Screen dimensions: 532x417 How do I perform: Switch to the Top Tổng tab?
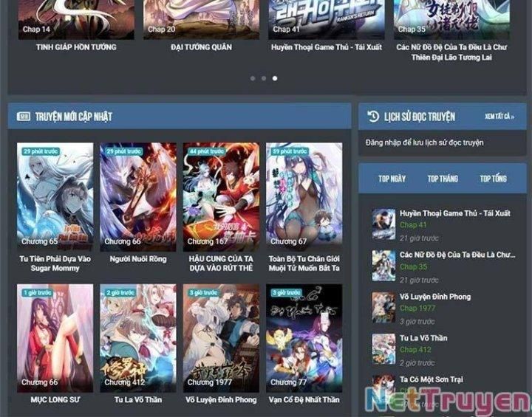(493, 179)
